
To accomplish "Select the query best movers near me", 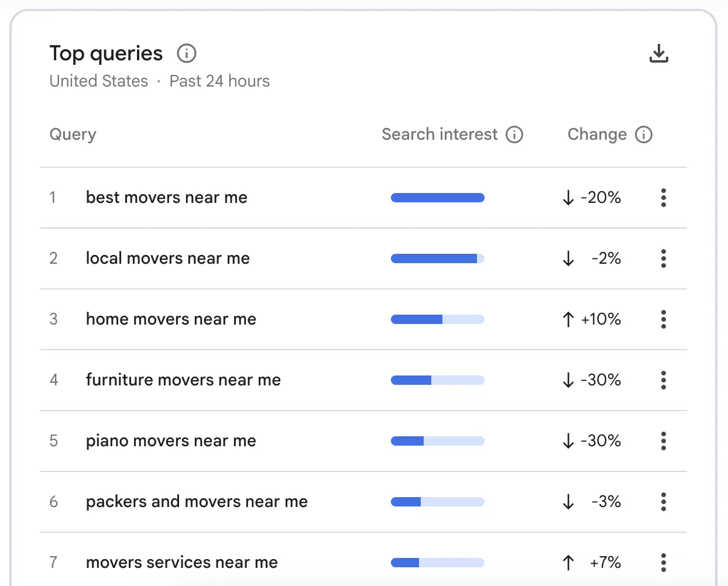I will point(167,198).
